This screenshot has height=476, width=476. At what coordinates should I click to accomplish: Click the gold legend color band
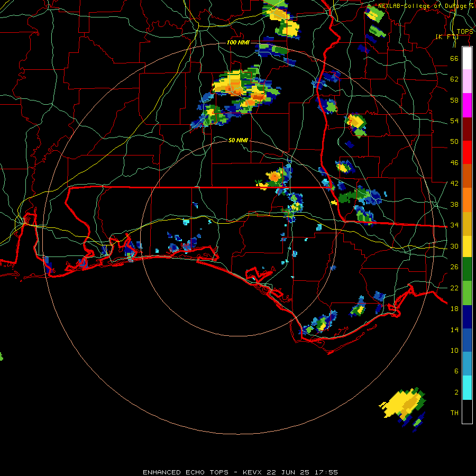[x=467, y=224]
